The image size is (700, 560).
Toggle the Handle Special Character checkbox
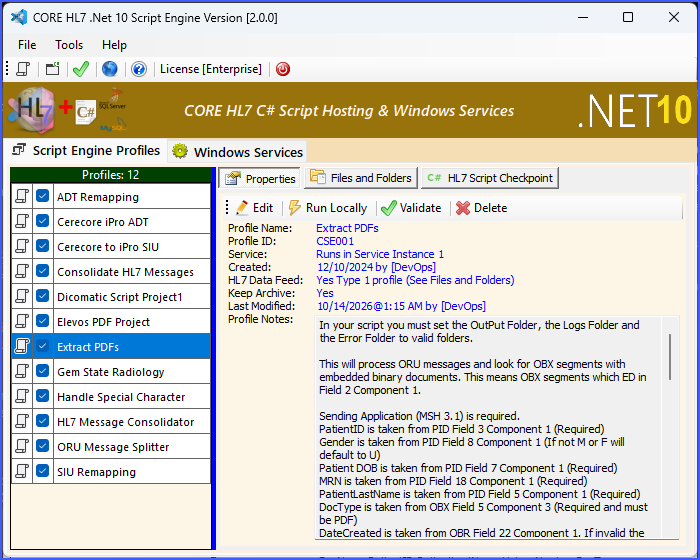pyautogui.click(x=43, y=396)
